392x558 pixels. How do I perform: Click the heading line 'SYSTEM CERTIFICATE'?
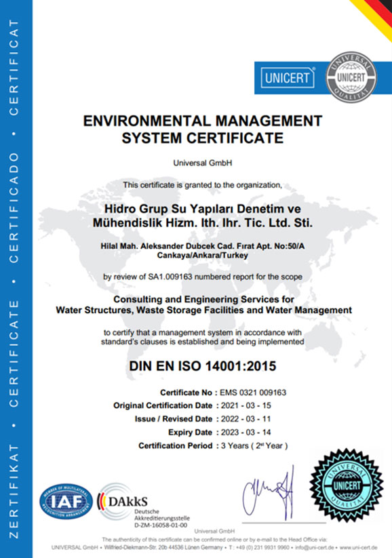(203, 138)
